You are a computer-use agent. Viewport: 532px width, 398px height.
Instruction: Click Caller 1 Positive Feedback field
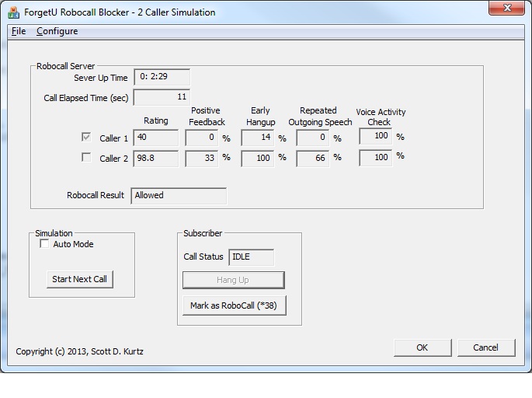[x=201, y=138]
